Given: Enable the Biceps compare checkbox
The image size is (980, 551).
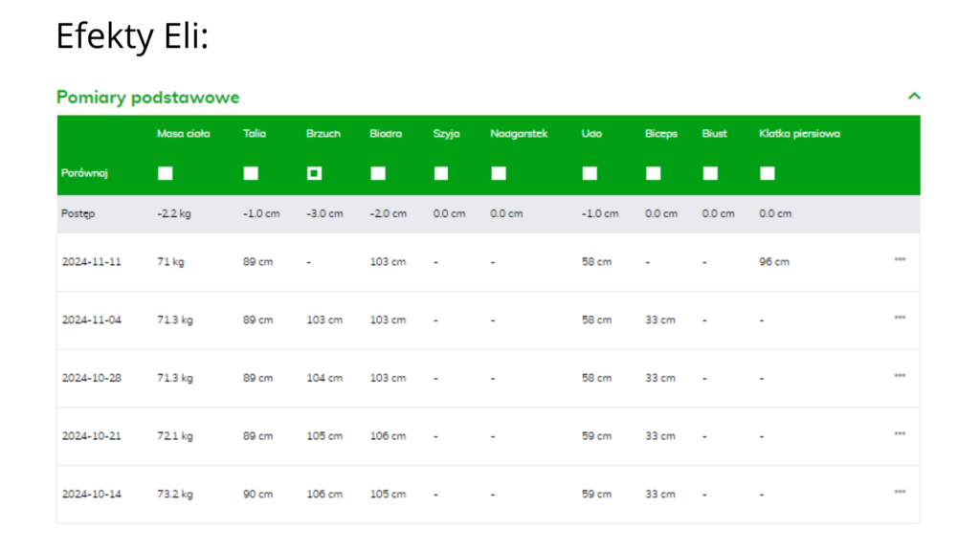Looking at the screenshot, I should (653, 173).
